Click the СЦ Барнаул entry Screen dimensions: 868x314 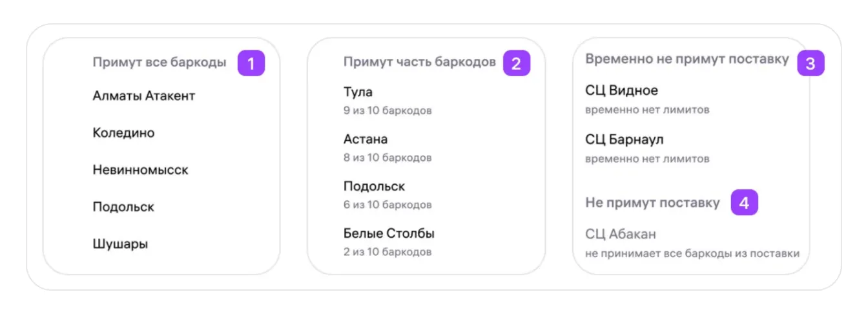click(624, 140)
